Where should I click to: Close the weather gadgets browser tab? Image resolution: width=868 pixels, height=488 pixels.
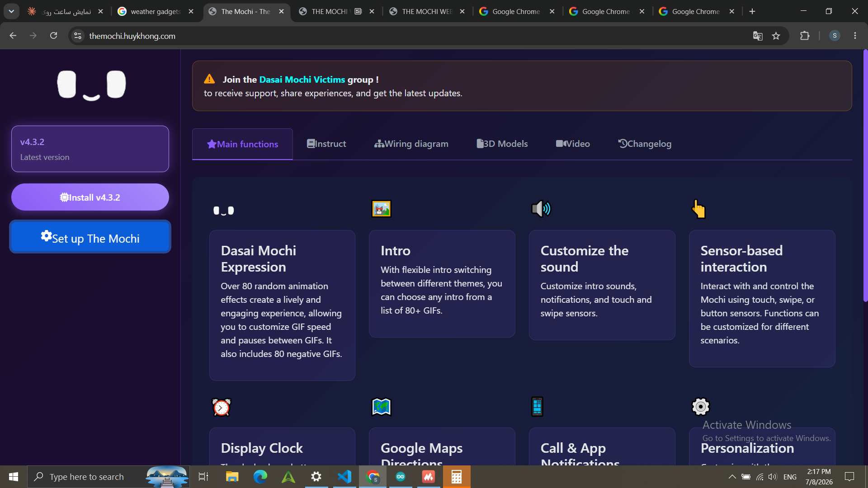(191, 11)
